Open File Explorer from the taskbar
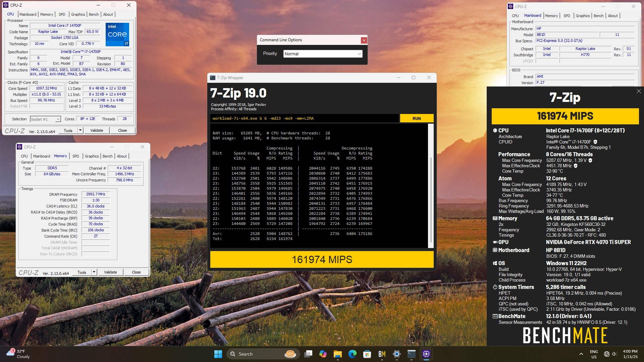Screen dimensions: 644x362 coord(337,354)
